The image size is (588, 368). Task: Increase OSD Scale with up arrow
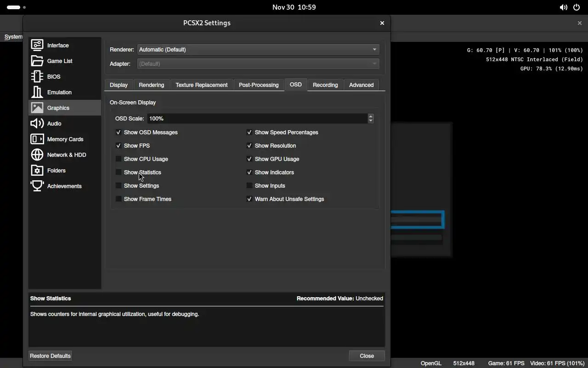click(371, 116)
